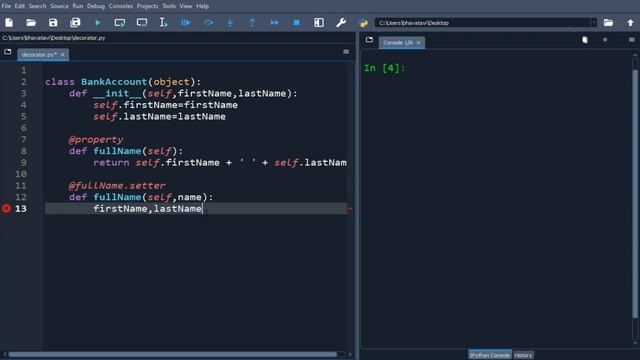Viewport: 640px width, 360px height.
Task: Open the Projects menu
Action: click(x=147, y=6)
